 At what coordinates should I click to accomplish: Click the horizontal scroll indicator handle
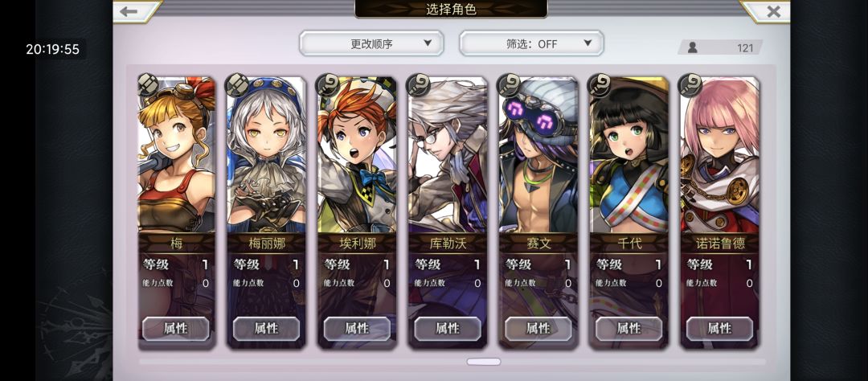483,362
